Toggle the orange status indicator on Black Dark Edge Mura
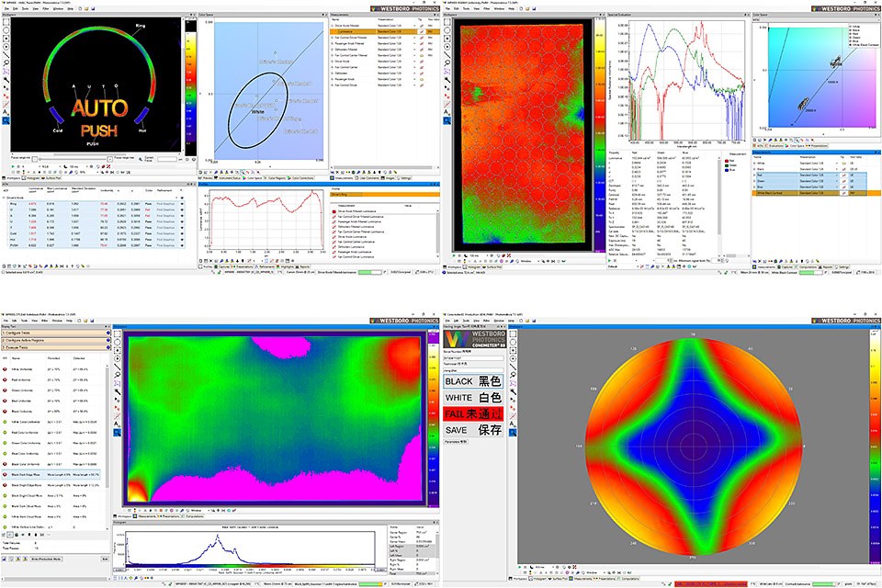This screenshot has height=588, width=882. [x=6, y=474]
